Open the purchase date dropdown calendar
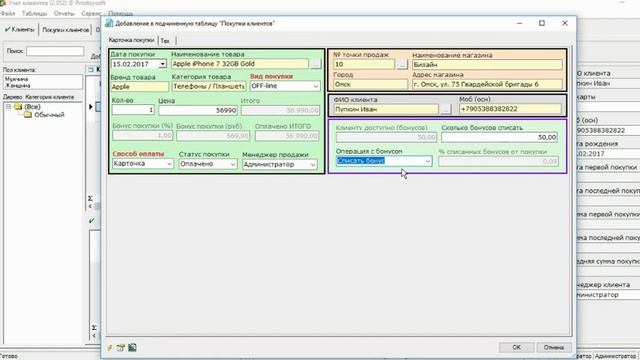The width and height of the screenshot is (640, 360). [162, 64]
